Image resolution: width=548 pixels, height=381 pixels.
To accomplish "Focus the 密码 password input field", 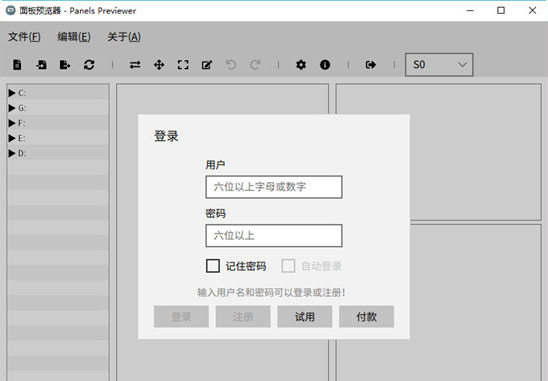I will 274,236.
